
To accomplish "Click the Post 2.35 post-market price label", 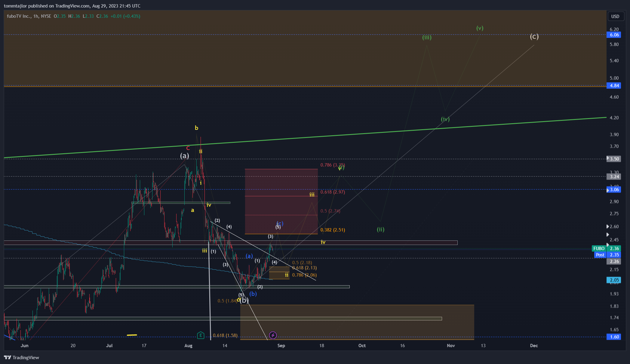I will (x=608, y=255).
